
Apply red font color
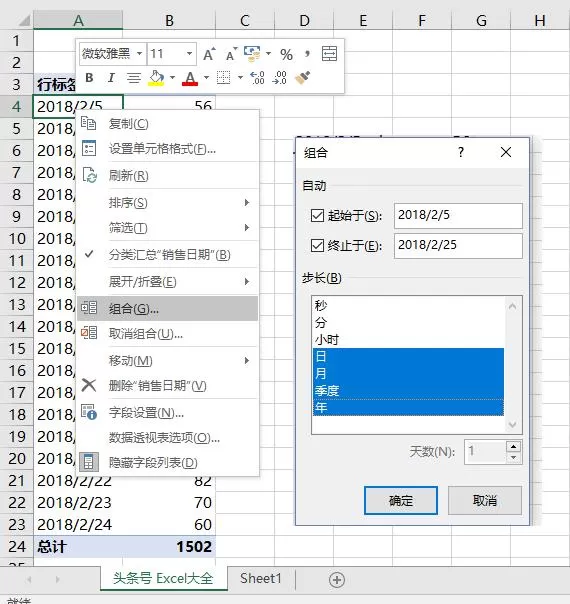pos(190,79)
